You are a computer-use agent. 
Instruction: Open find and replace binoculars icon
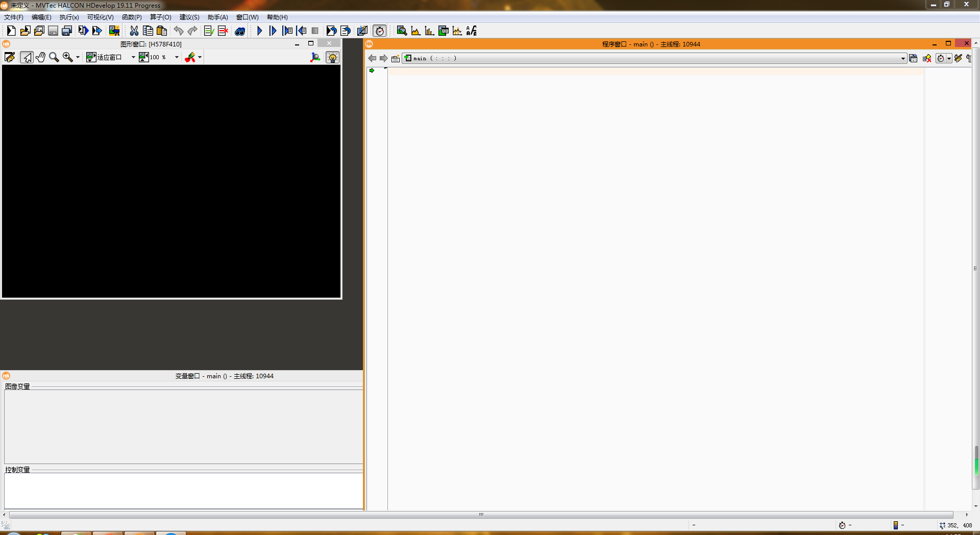240,31
